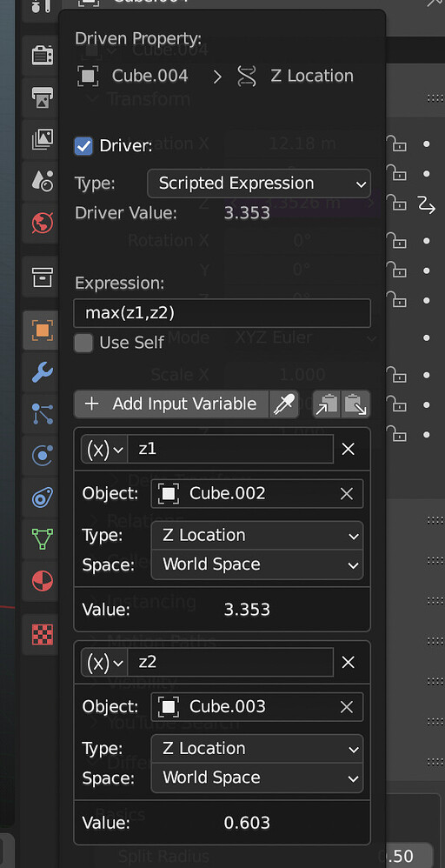Toggle lock icon for Rotation Y row
The width and height of the screenshot is (445, 868).
(x=397, y=270)
